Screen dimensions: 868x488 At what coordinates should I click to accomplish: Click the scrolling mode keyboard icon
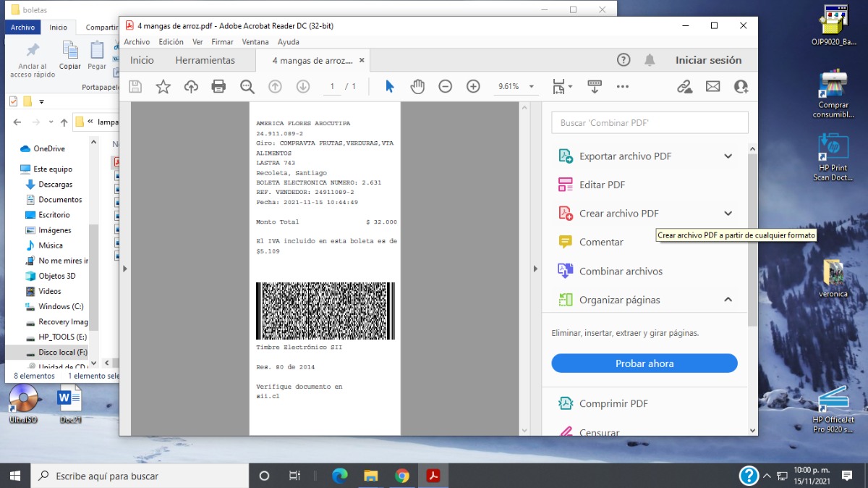click(595, 87)
